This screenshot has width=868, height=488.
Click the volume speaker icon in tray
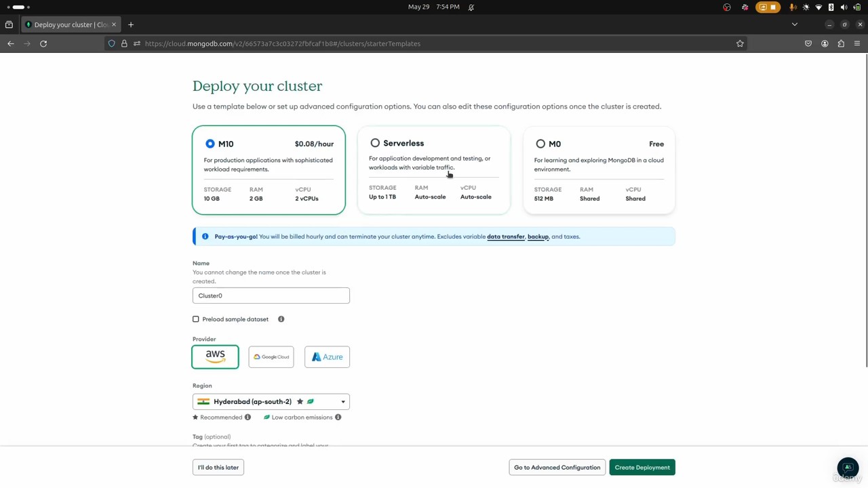point(844,7)
